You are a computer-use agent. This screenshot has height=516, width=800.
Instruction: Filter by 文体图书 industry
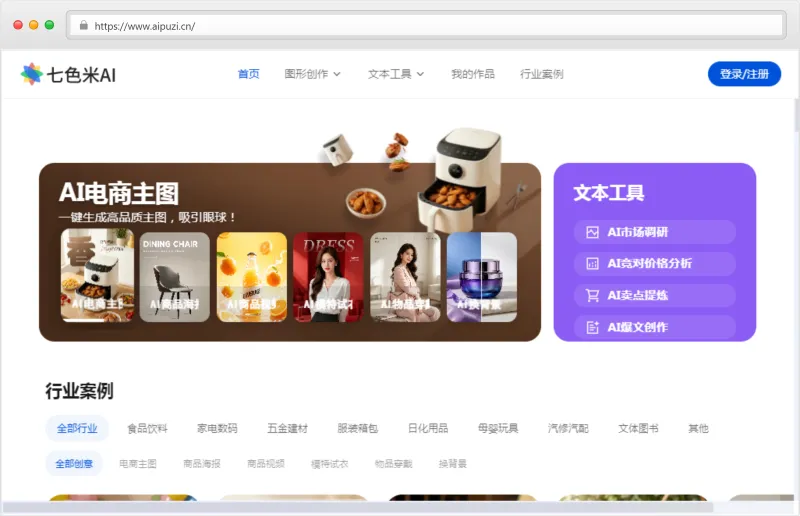coord(638,428)
